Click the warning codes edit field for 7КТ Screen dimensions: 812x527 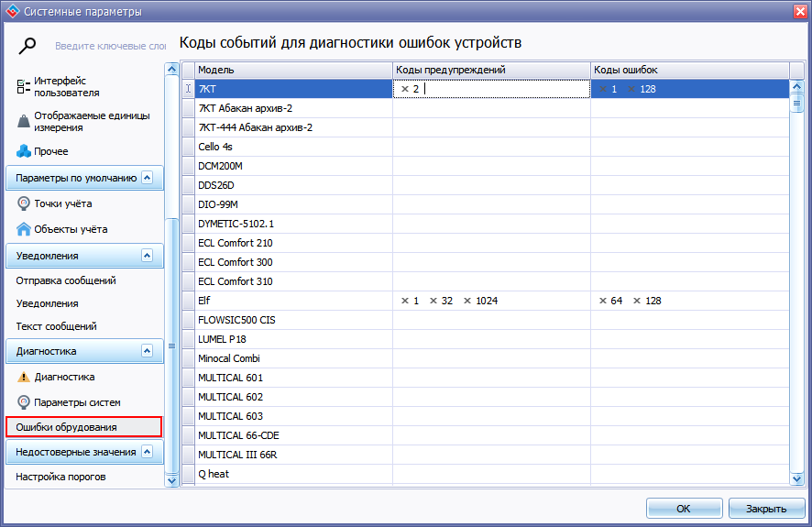click(x=491, y=89)
